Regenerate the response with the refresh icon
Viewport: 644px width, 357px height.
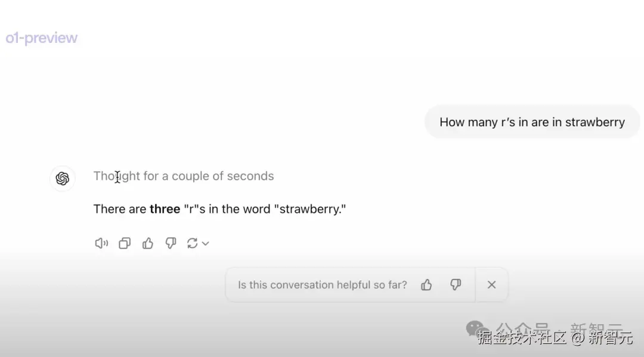[192, 243]
